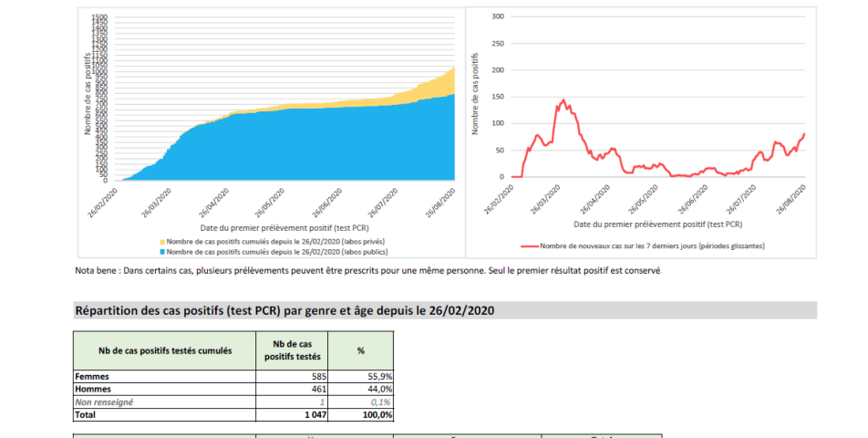Click the red line legend marker

coord(529,245)
